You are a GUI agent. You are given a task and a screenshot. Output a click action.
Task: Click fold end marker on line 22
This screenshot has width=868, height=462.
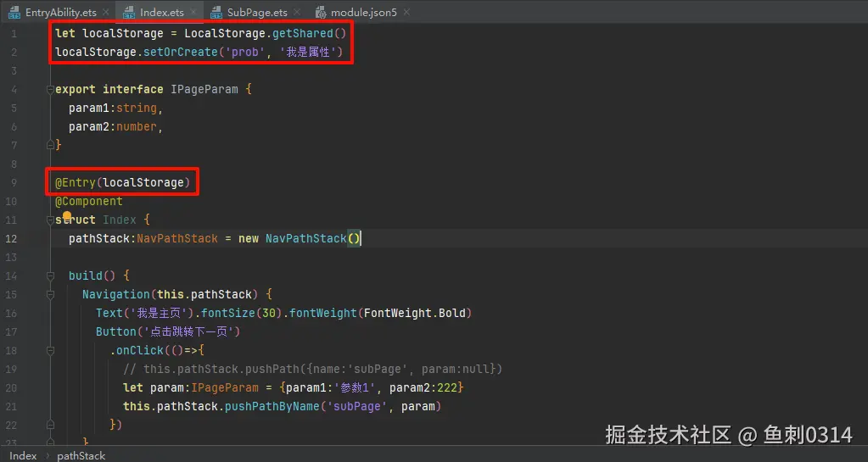(x=50, y=425)
